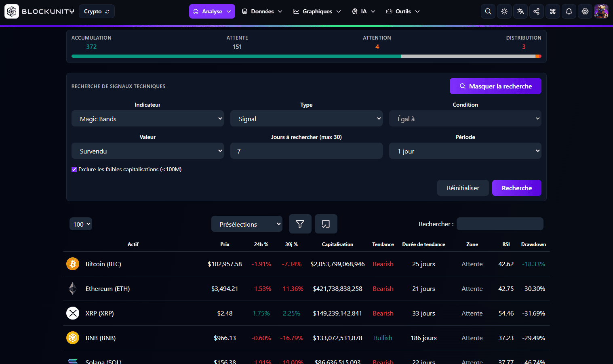Click the funnel filter icon button
This screenshot has height=364, width=613.
coord(300,224)
